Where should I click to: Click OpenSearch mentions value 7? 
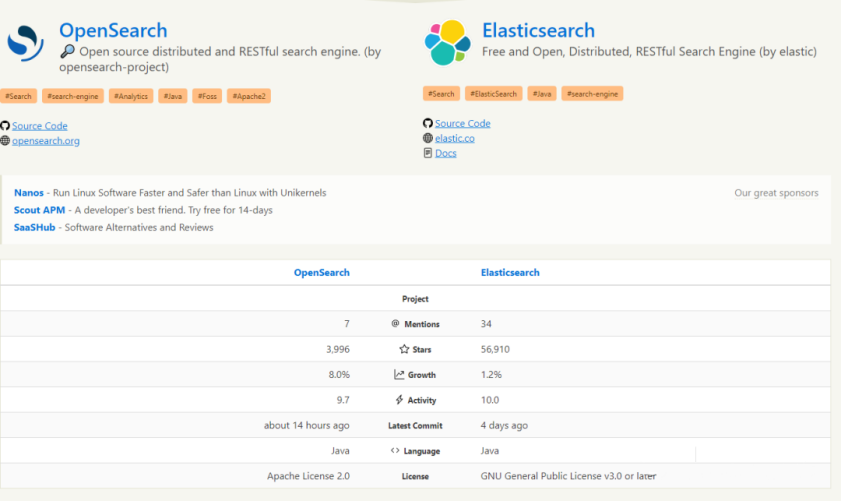point(347,324)
